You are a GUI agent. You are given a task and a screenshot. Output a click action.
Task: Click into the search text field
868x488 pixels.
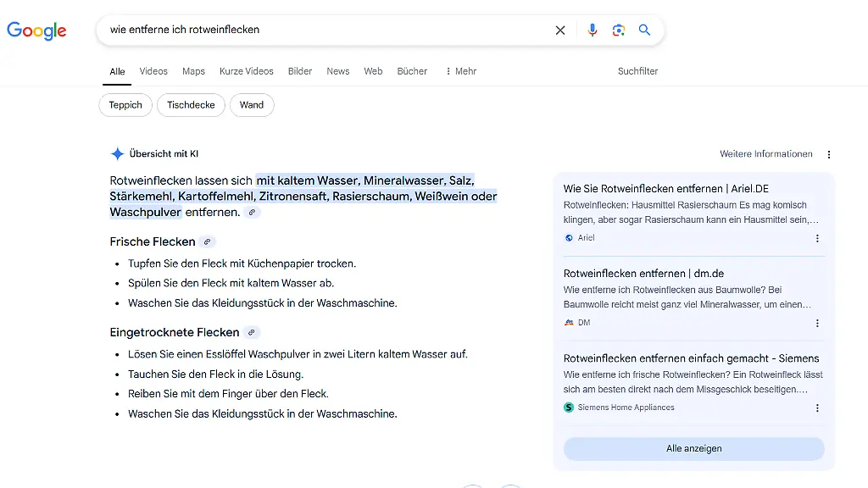click(x=322, y=30)
